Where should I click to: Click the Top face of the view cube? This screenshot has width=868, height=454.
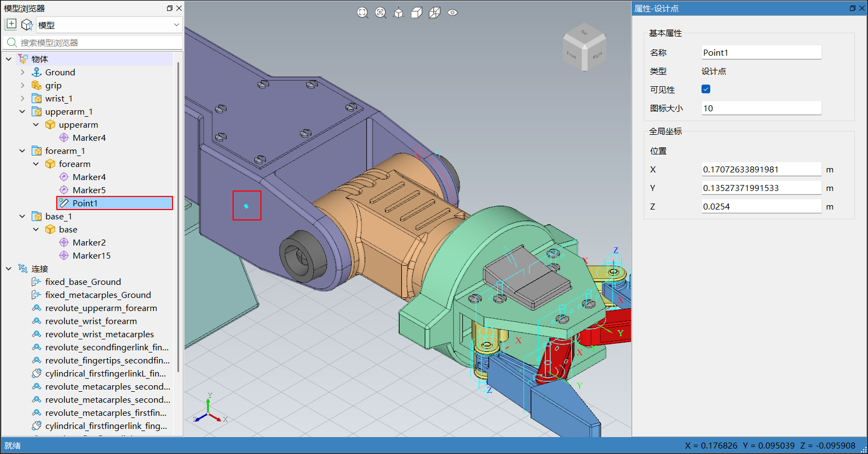click(584, 33)
